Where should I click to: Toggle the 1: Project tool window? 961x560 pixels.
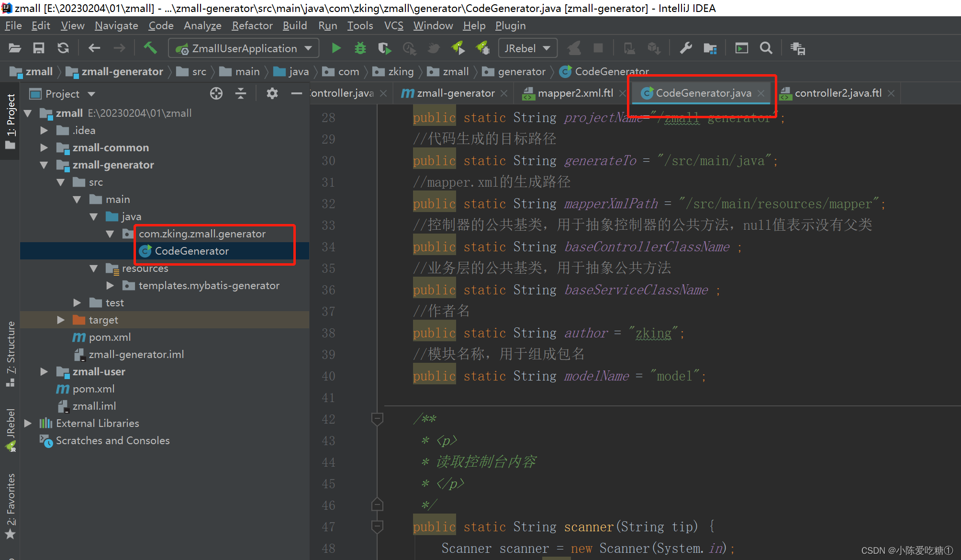(x=11, y=120)
